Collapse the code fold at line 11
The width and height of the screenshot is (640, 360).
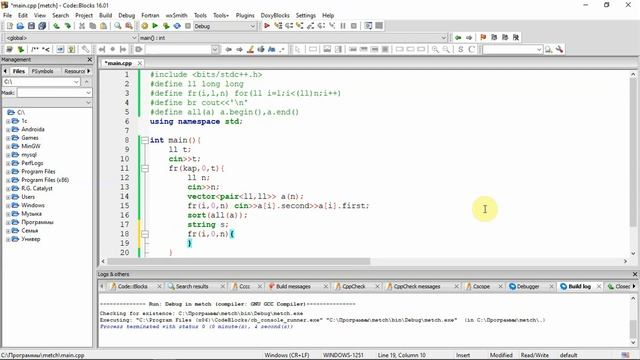click(145, 168)
